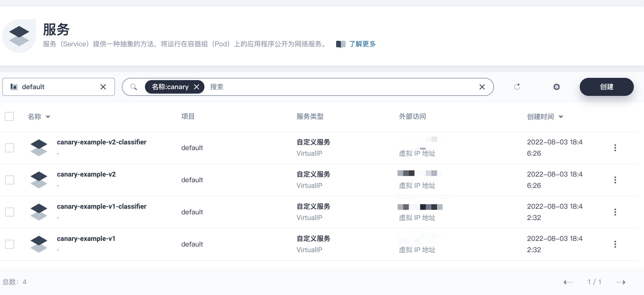644x295 pixels.
Task: Click default project cell of canary-example-v2-classifier
Action: click(192, 148)
